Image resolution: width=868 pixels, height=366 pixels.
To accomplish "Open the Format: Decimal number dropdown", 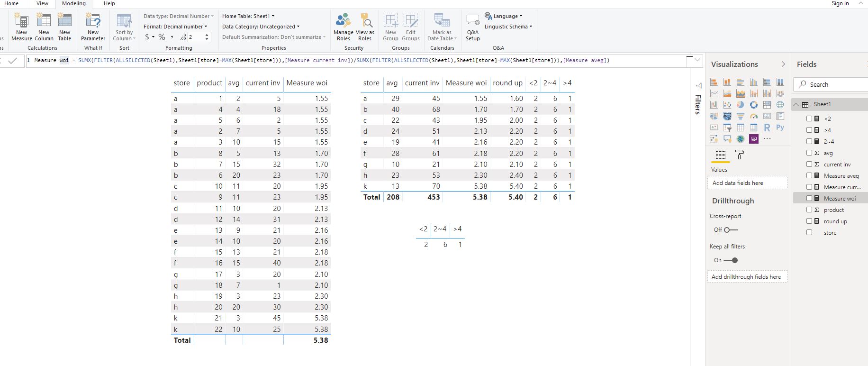I will [x=175, y=27].
